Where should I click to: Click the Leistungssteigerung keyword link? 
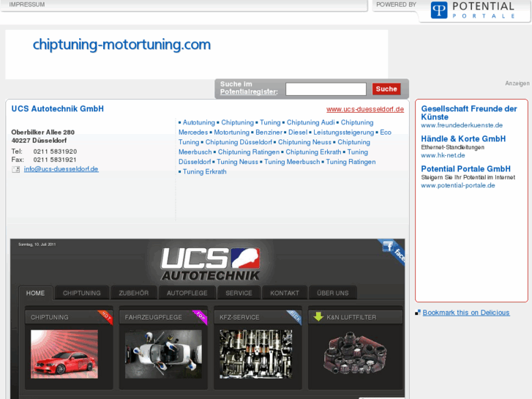click(343, 133)
